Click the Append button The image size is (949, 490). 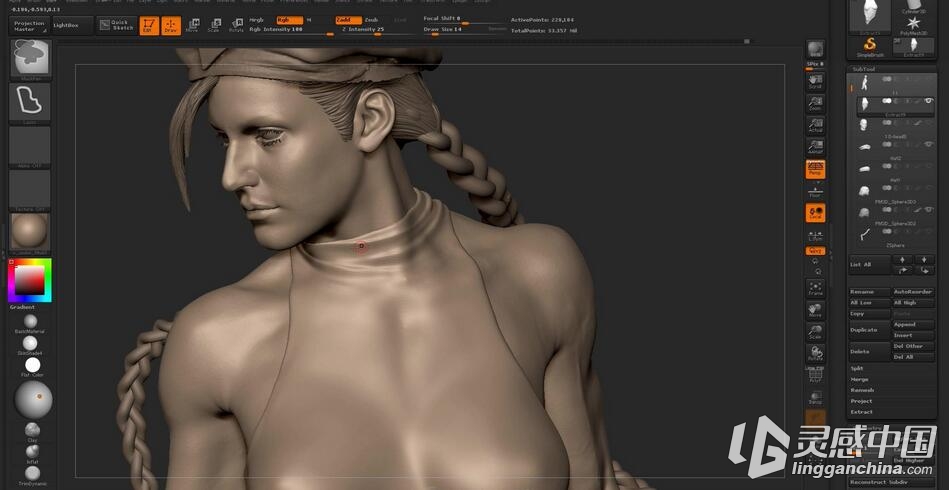[x=914, y=324]
